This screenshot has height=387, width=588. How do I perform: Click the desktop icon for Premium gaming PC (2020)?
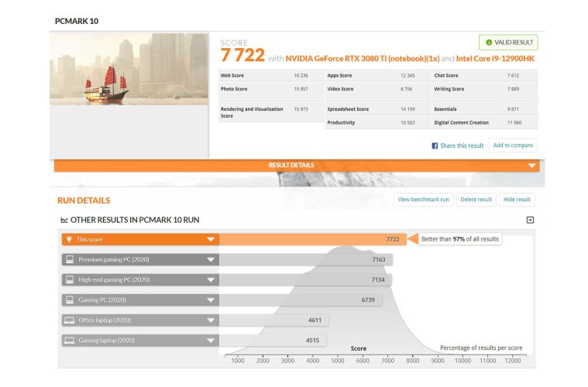pos(70,259)
